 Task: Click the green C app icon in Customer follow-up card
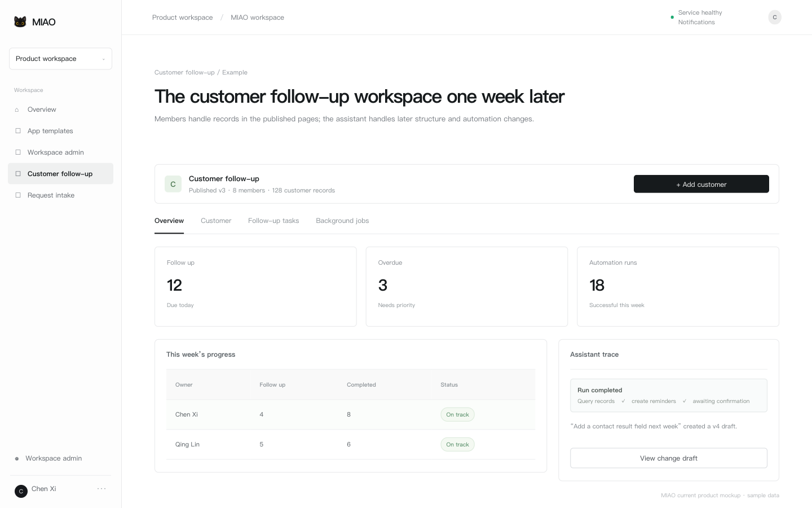[x=173, y=184]
